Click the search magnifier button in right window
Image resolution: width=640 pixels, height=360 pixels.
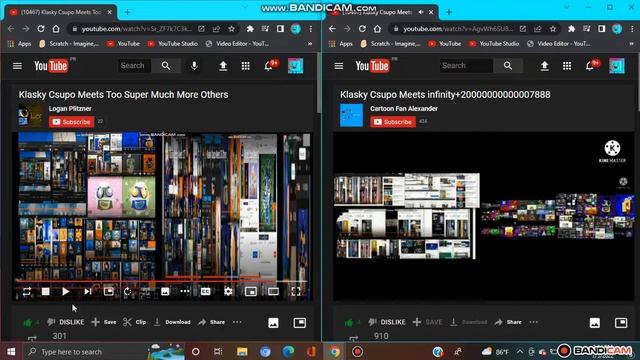(508, 66)
